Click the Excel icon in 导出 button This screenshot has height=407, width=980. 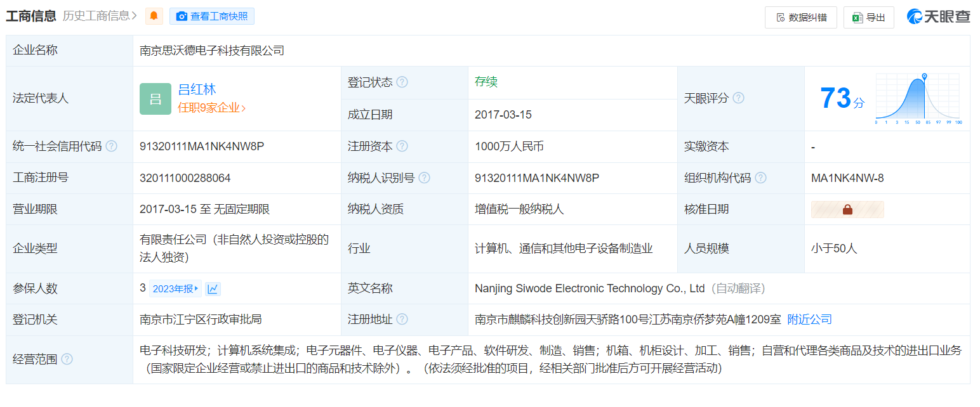857,18
